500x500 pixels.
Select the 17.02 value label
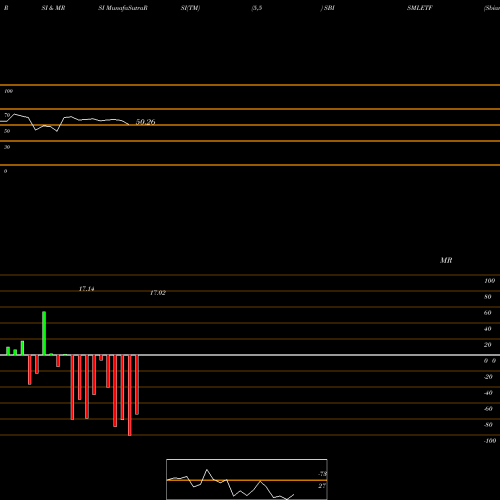click(x=158, y=293)
